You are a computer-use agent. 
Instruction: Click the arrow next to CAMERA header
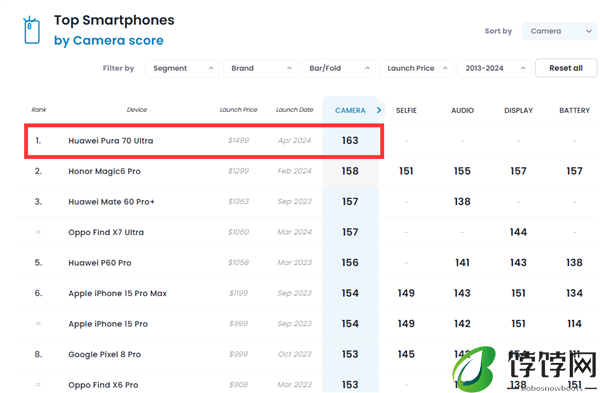click(x=379, y=110)
